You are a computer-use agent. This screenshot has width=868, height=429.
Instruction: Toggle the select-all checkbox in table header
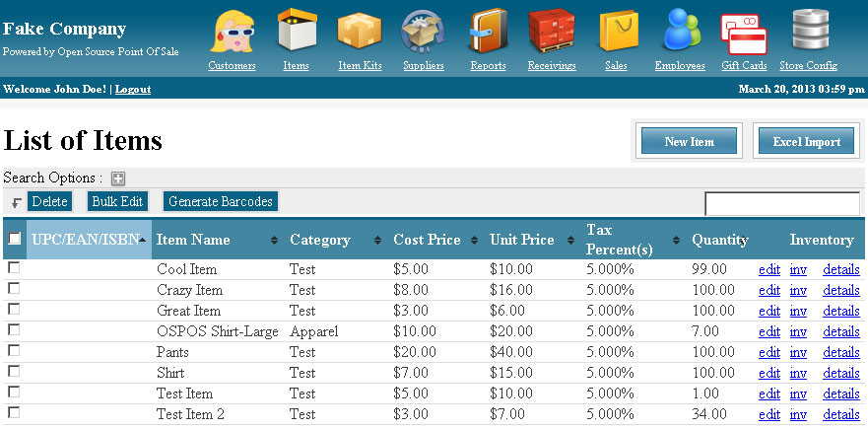coord(14,239)
